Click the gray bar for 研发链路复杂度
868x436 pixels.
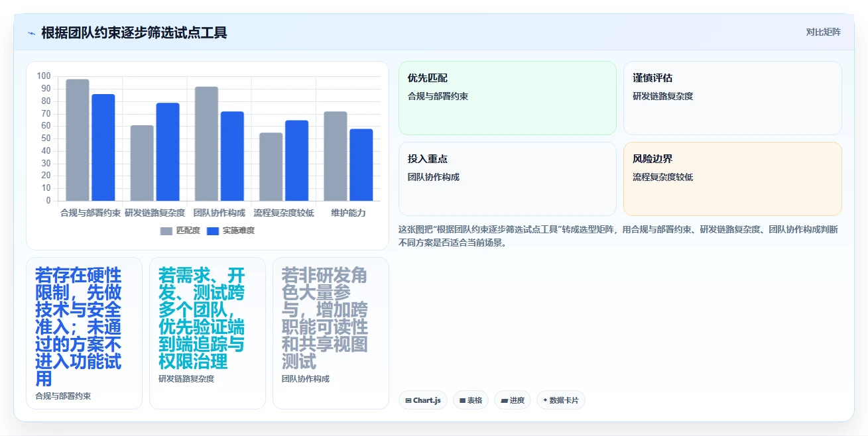point(142,163)
